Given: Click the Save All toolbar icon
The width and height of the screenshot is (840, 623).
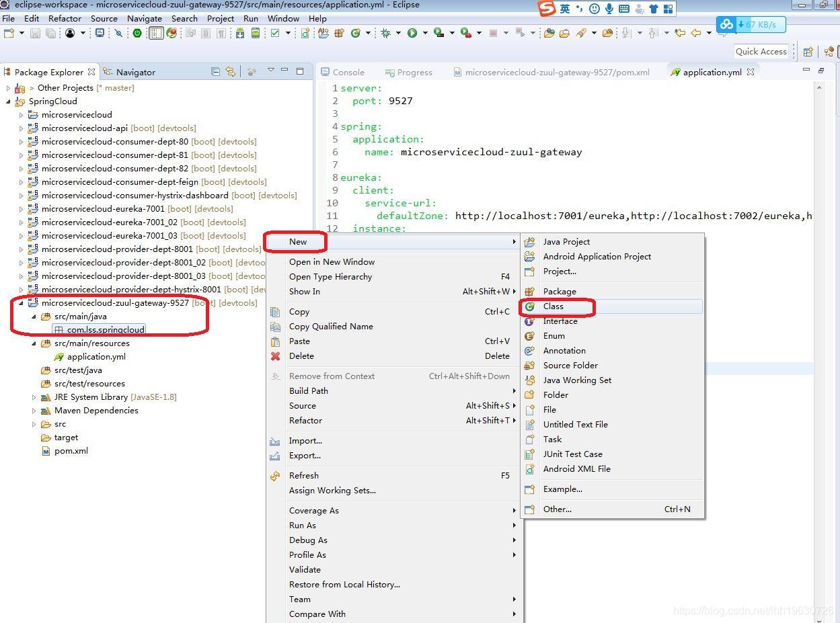Looking at the screenshot, I should pos(50,33).
